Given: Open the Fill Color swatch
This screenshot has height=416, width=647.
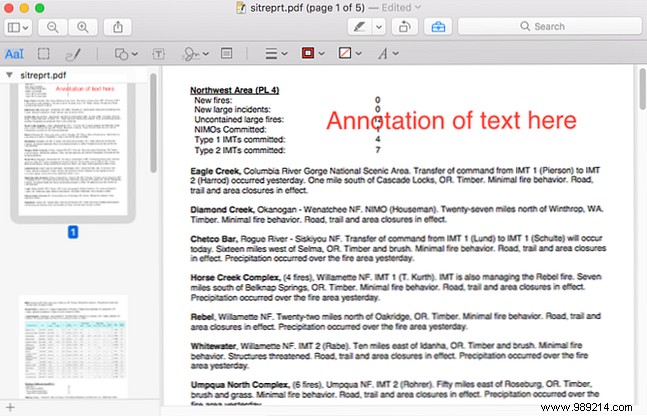Looking at the screenshot, I should 349,53.
